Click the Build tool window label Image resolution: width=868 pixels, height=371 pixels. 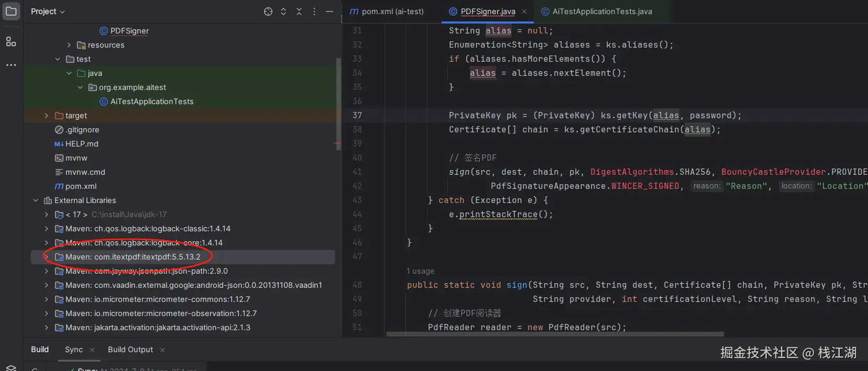click(x=40, y=350)
